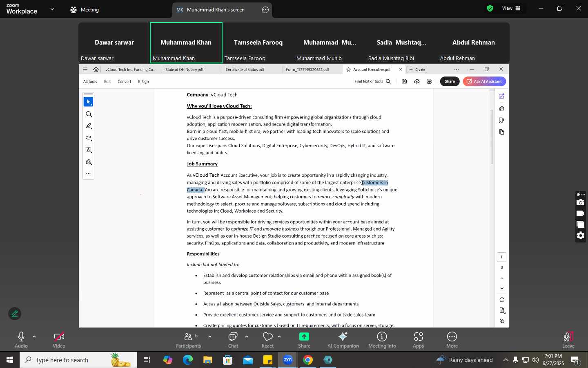Click the Ask AI Assistant button

tap(484, 81)
